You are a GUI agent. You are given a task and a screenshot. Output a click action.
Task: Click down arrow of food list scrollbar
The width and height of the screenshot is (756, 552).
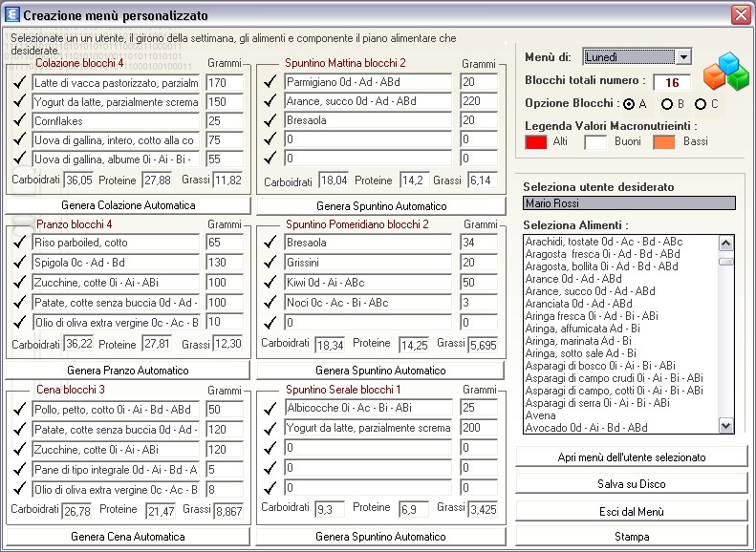click(x=726, y=425)
